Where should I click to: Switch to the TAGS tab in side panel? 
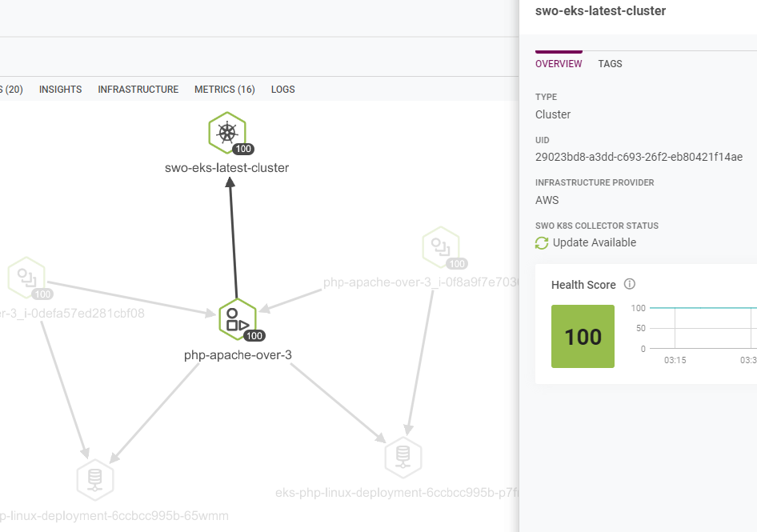(x=610, y=64)
